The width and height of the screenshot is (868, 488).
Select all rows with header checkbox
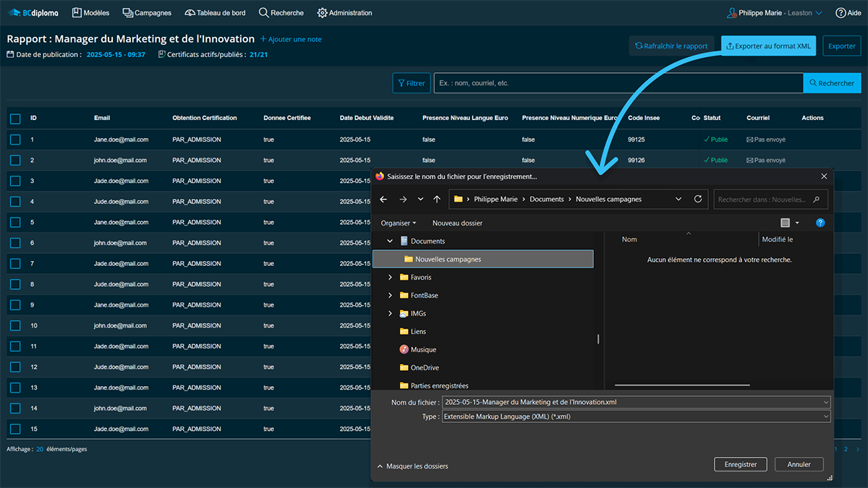coord(15,119)
